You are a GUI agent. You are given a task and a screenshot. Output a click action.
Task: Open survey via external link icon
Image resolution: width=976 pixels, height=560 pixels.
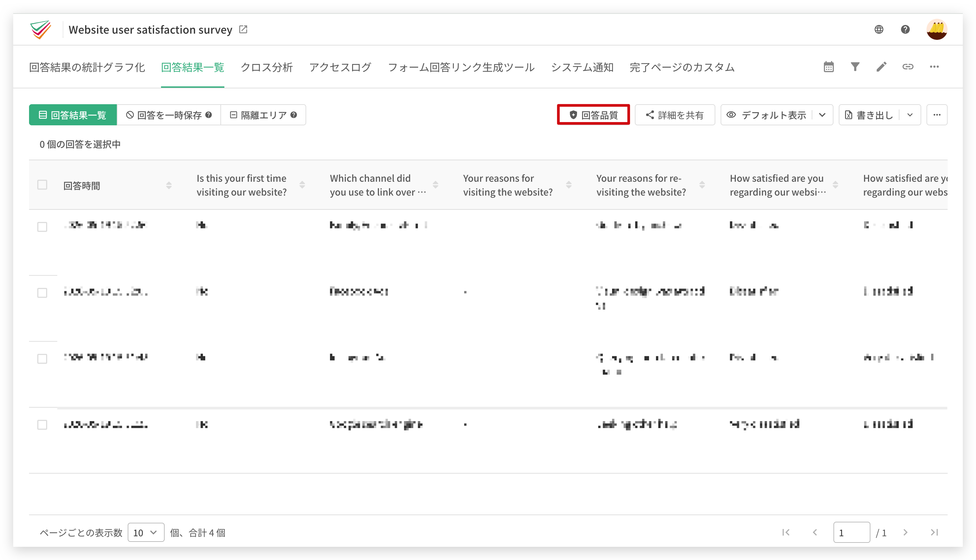[243, 30]
